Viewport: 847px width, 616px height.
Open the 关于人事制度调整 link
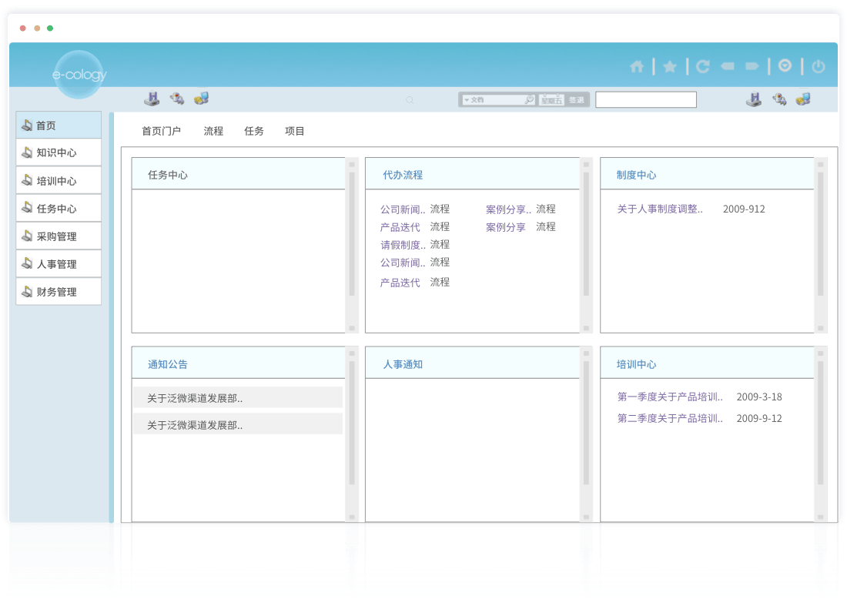pyautogui.click(x=660, y=209)
